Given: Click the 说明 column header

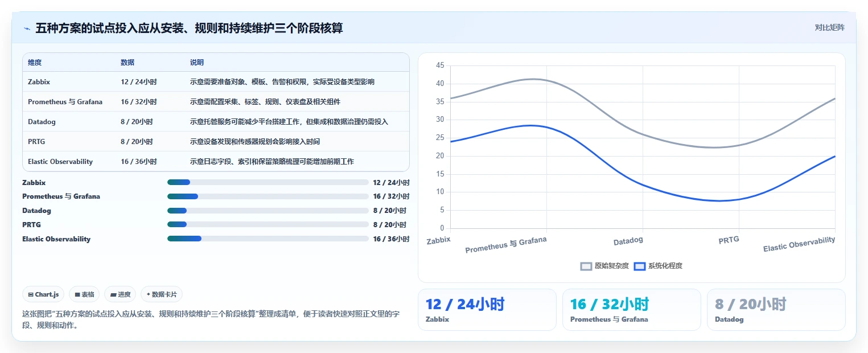Looking at the screenshot, I should [x=197, y=62].
